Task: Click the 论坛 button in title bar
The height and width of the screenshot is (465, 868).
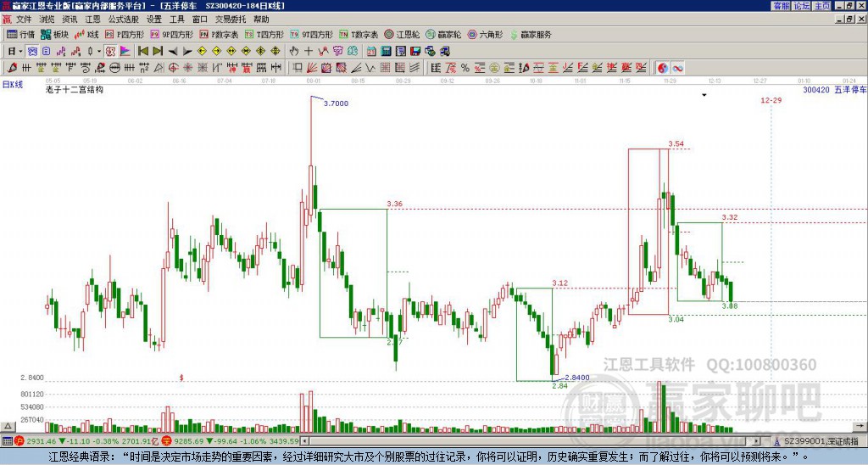Action: 801,6
